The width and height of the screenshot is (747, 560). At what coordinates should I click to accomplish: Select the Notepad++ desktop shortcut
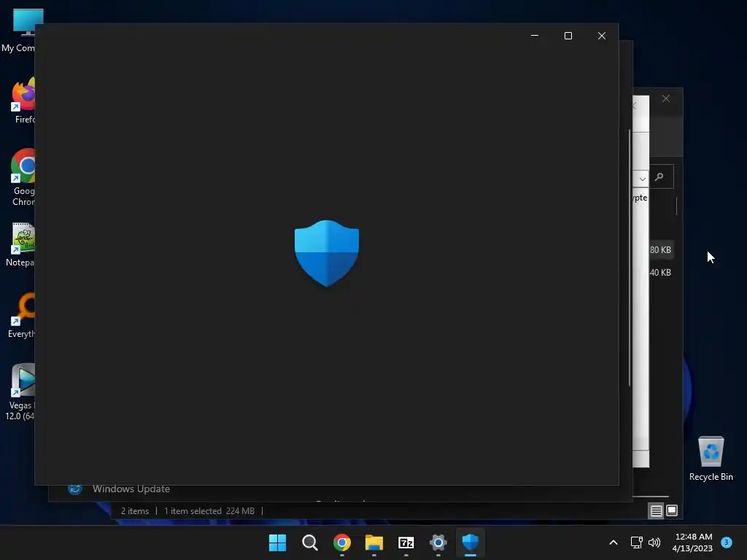pos(21,244)
